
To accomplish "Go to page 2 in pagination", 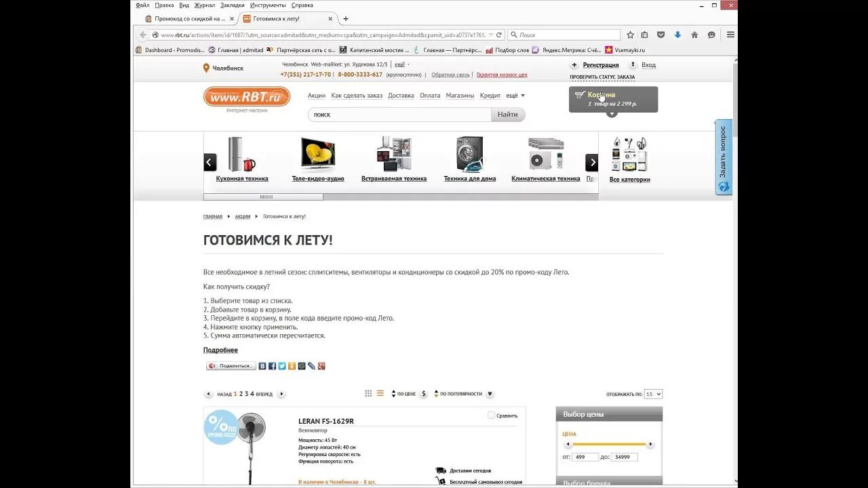I will pyautogui.click(x=241, y=394).
